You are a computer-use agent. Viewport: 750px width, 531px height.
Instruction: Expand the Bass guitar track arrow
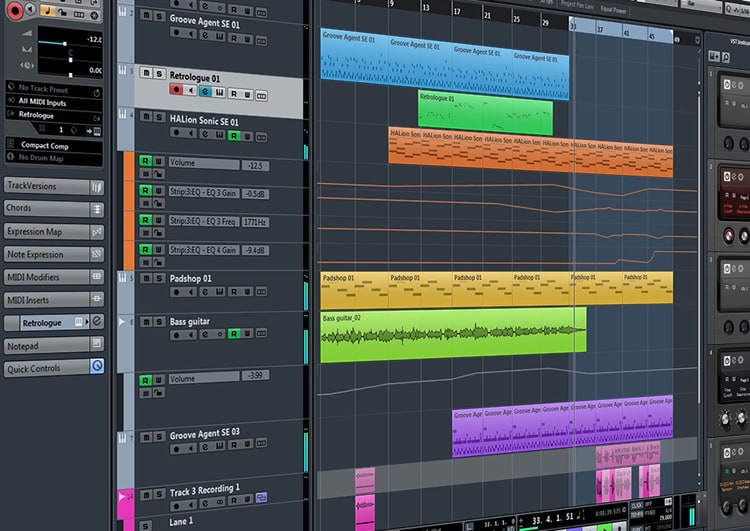click(122, 321)
